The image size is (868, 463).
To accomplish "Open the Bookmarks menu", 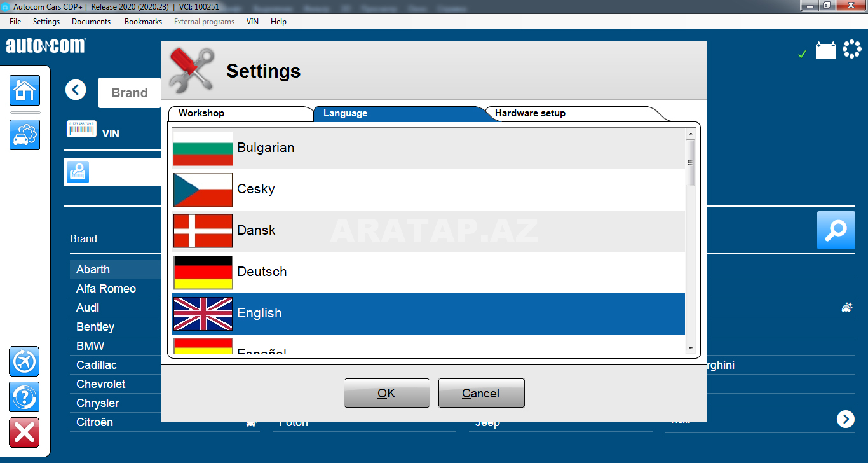I will point(144,22).
